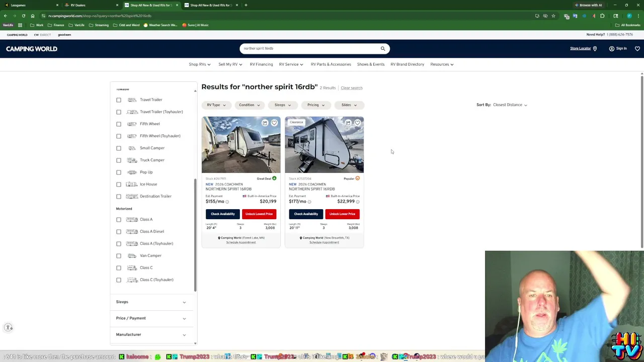644x362 pixels.
Task: Open the accessibility widget icon
Action: coord(9,327)
